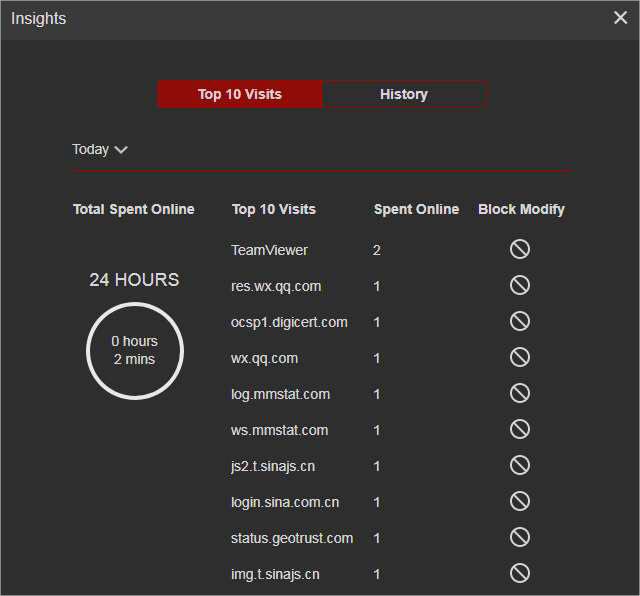640x596 pixels.
Task: Click block icon for ocsp1.digicert.com
Action: (520, 321)
